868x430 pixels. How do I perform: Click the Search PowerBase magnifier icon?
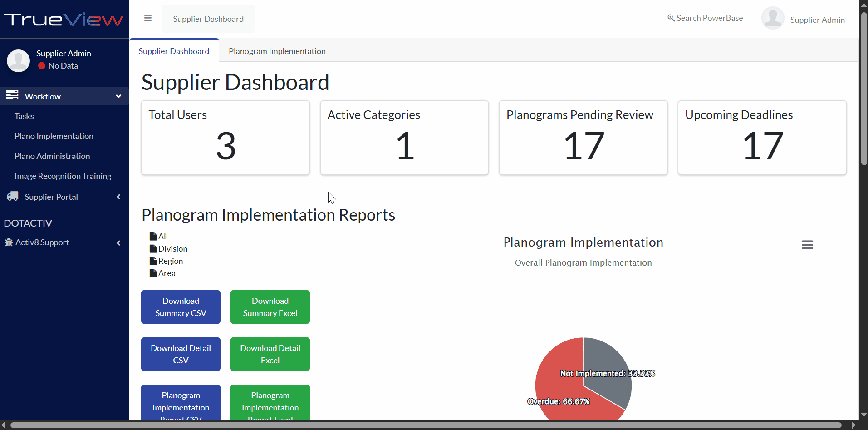pos(671,18)
